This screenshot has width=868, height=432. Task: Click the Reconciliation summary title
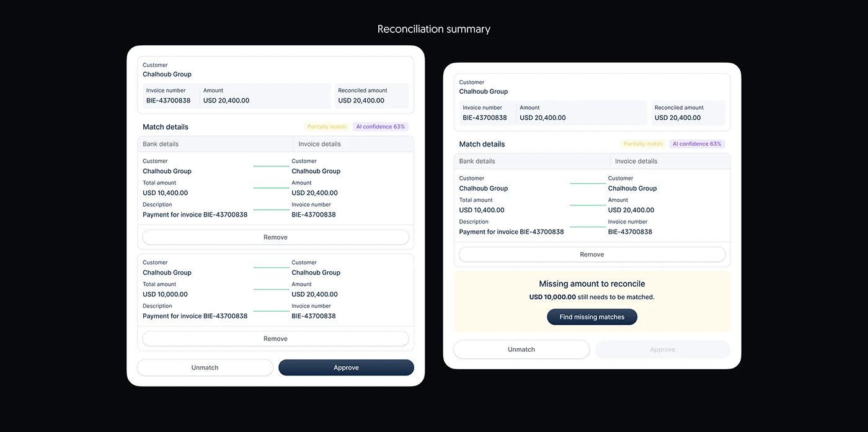(x=434, y=29)
